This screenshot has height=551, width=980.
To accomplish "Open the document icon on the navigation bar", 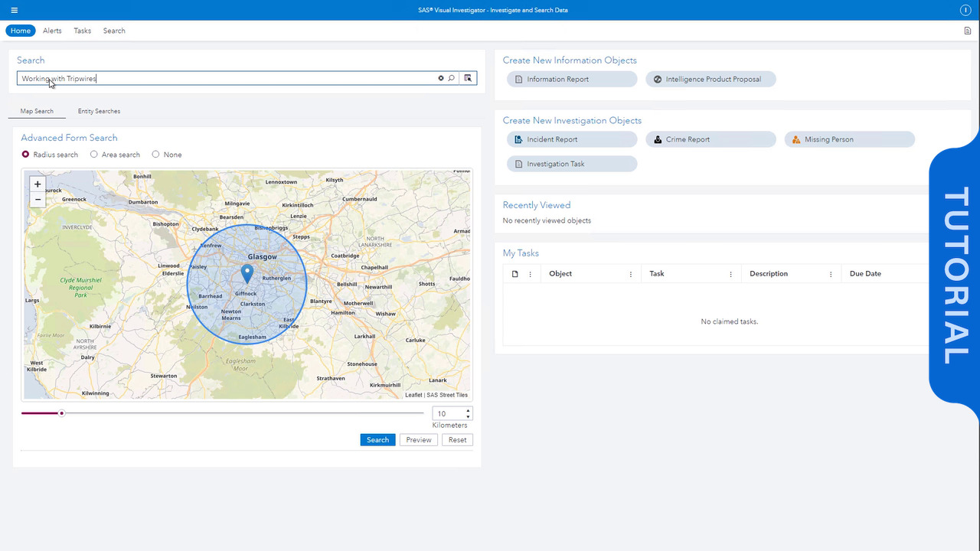I will (x=968, y=31).
